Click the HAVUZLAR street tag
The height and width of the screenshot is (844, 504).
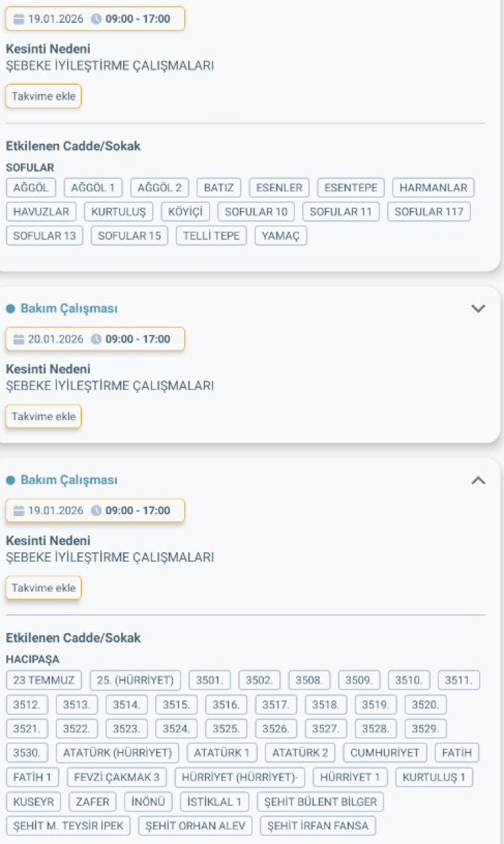tap(41, 212)
